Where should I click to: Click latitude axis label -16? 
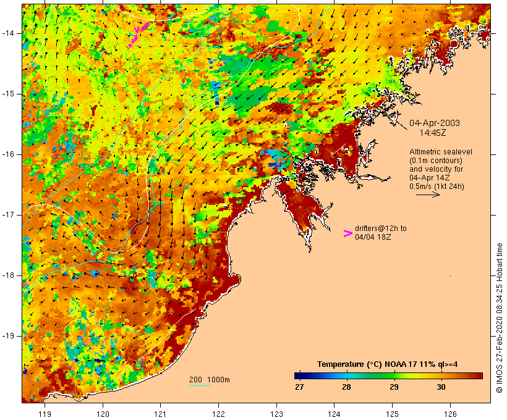coord(8,154)
